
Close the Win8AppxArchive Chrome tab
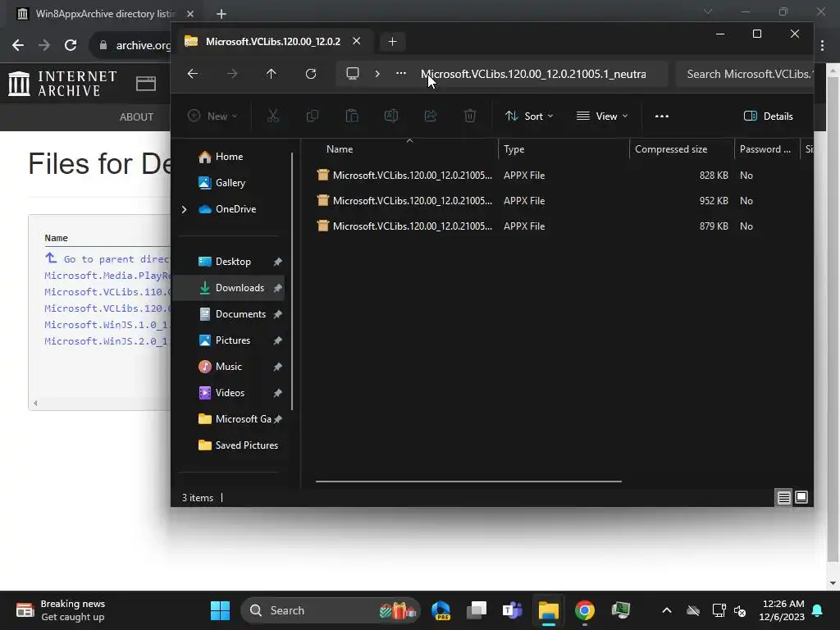[190, 14]
